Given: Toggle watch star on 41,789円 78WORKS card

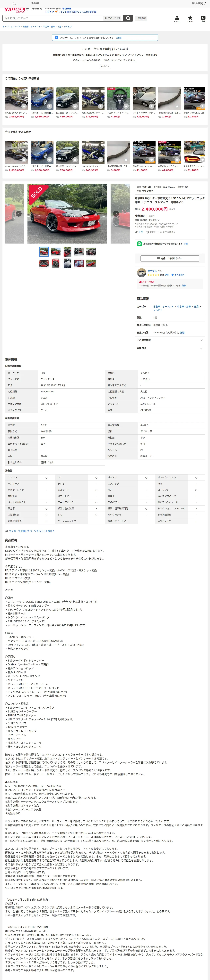Looking at the screenshot, I should (x=202, y=106).
